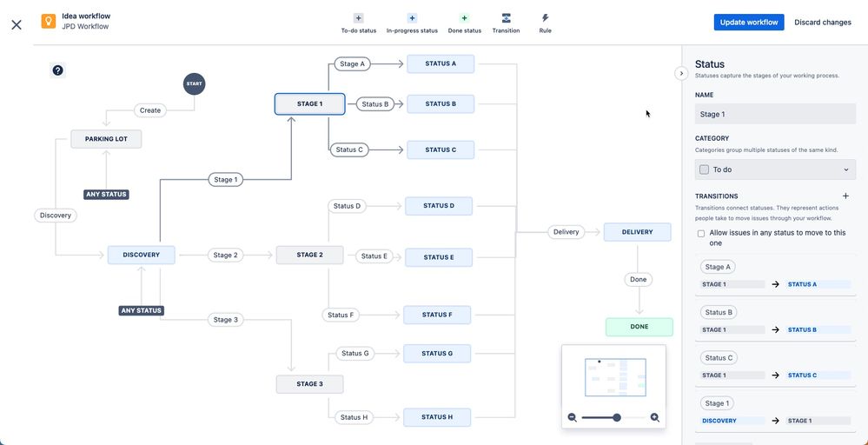Select the STATUS H node
Screen dimensions: 868x445
437,417
